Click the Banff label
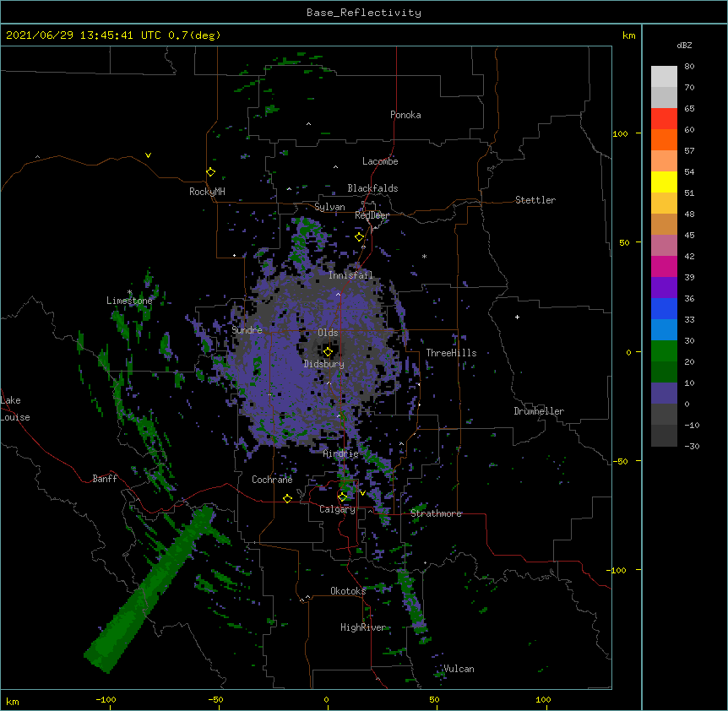This screenshot has width=728, height=711. tap(105, 479)
